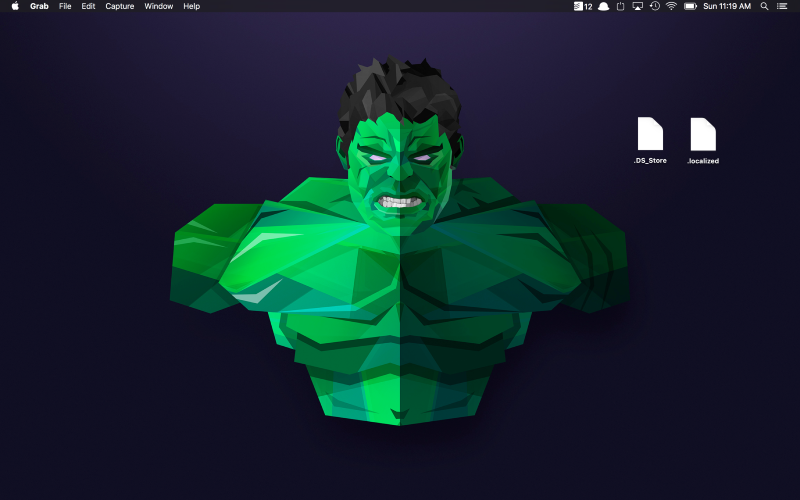Open the Wi-Fi status menu
This screenshot has height=500, width=800.
tap(671, 6)
